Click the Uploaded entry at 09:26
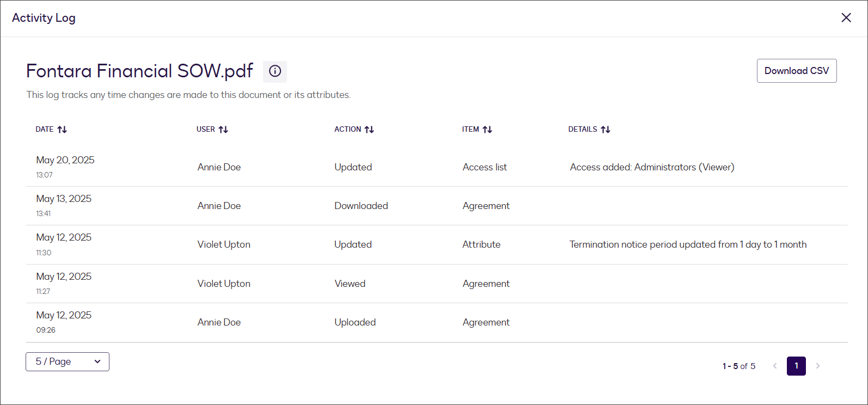868x405 pixels. click(354, 322)
